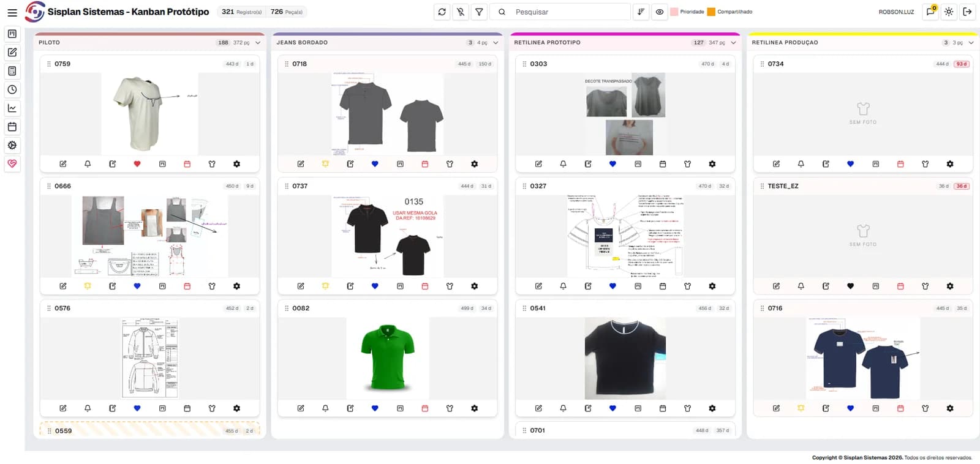
Task: Toggle blue heart on card 0576
Action: tap(137, 408)
